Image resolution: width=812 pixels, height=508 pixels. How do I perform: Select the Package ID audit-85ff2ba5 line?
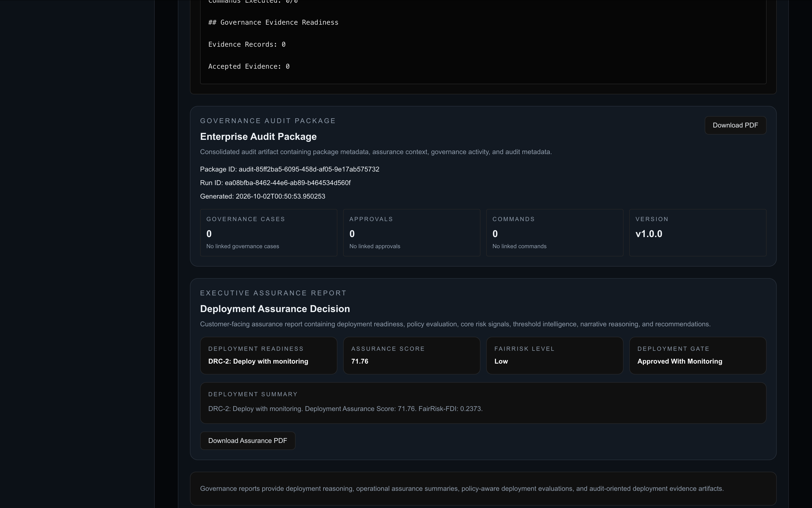pos(290,169)
